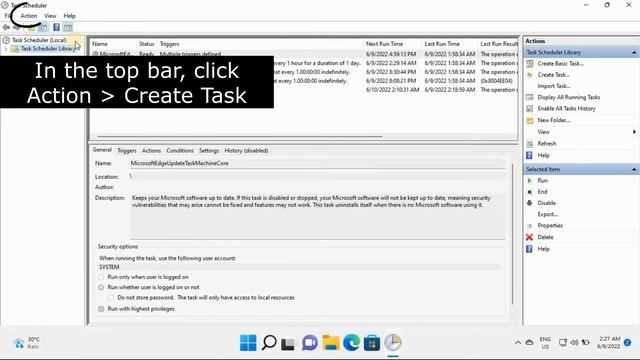Viewport: 640px width, 360px height.
Task: Open the Help menu in the menu bar
Action: coord(69,16)
